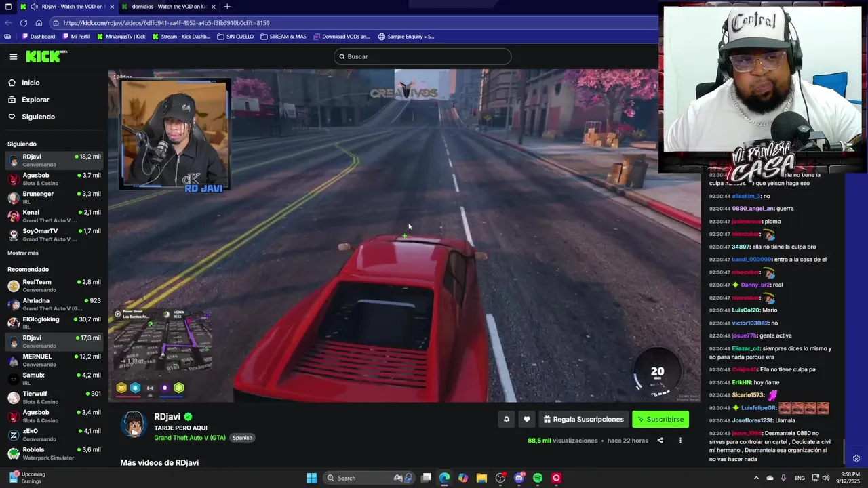Click the green Suscribirse button
This screenshot has height=488, width=868.
[x=660, y=420]
